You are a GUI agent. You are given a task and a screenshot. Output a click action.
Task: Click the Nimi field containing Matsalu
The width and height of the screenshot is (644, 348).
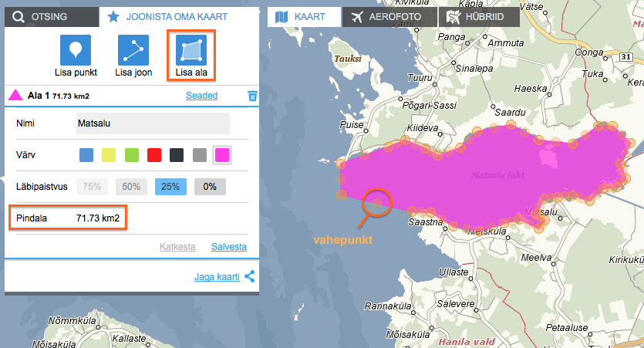pos(153,123)
